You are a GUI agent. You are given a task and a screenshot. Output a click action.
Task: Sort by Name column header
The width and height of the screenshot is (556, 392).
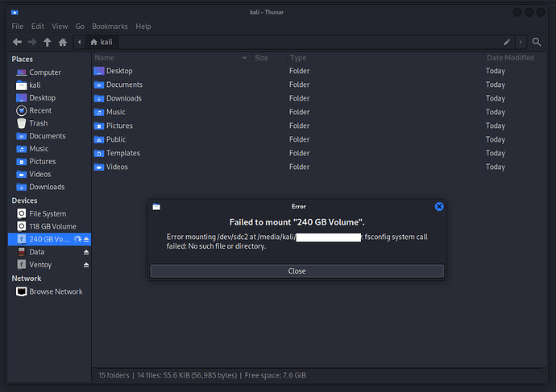pos(172,58)
